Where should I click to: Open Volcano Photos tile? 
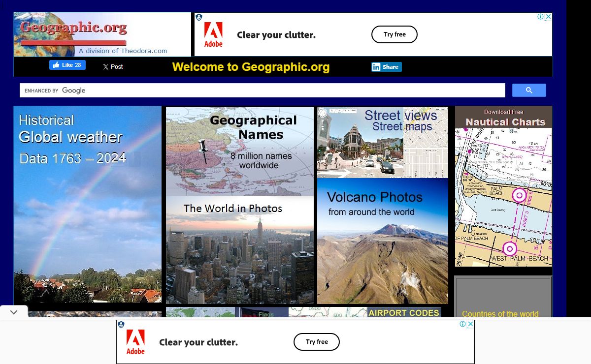[x=383, y=241]
